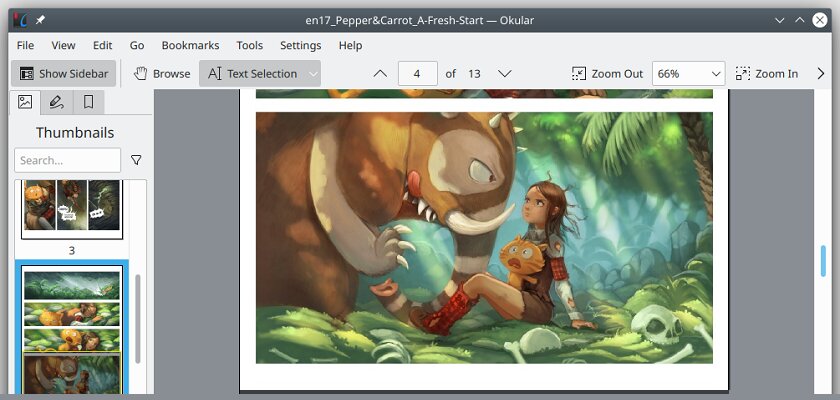Viewport: 840px width, 400px height.
Task: Open the Tools menu
Action: (x=250, y=46)
